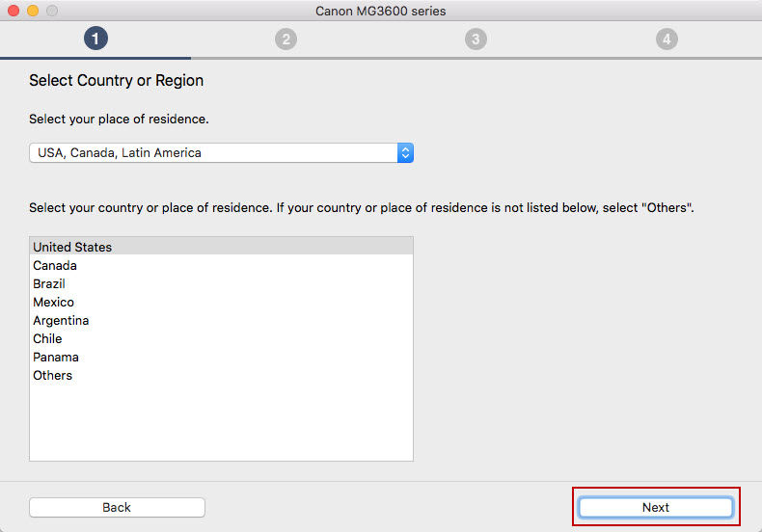
Task: Select Argentina from the list
Action: point(61,320)
